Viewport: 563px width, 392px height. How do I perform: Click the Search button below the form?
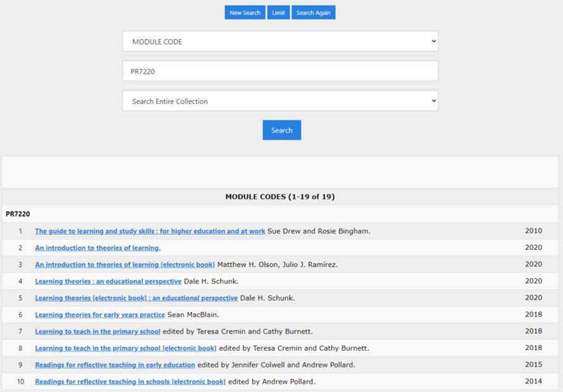pos(281,130)
